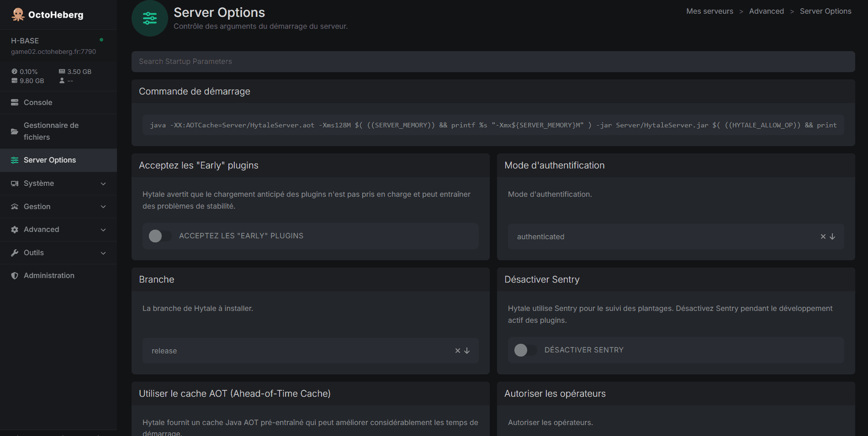Expand the Advanced menu chevron

tap(103, 230)
